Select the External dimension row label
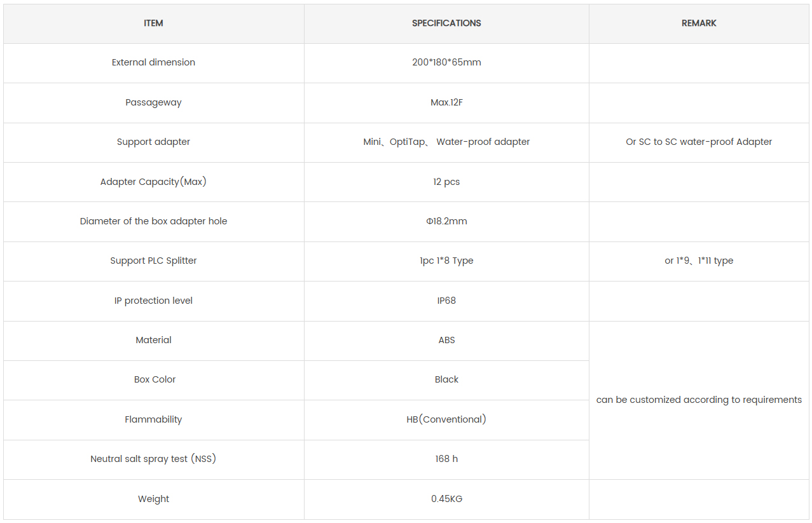This screenshot has width=812, height=523. [x=153, y=62]
